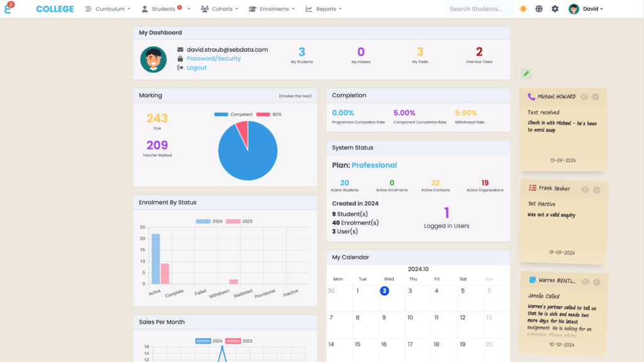Toggle the Competent legend swatch in Marking chart
644x362 pixels.
click(221, 114)
